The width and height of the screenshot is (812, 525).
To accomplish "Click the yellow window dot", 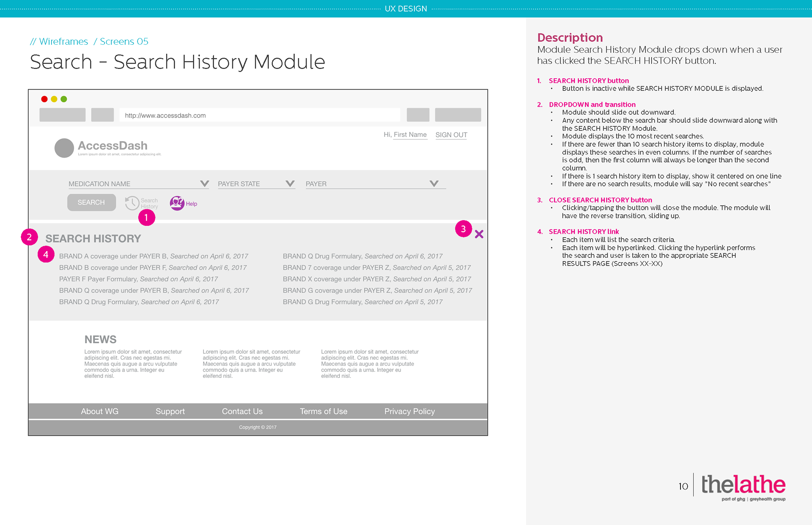I will (54, 99).
